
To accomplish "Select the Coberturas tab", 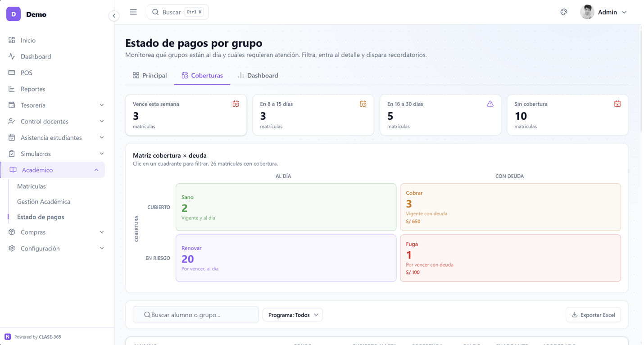I will click(202, 76).
